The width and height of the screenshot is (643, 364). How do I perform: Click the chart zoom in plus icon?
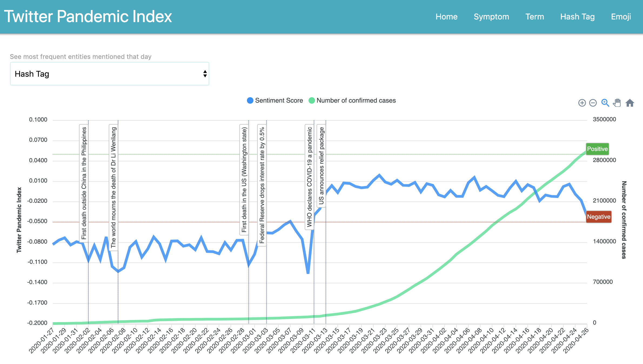[582, 103]
